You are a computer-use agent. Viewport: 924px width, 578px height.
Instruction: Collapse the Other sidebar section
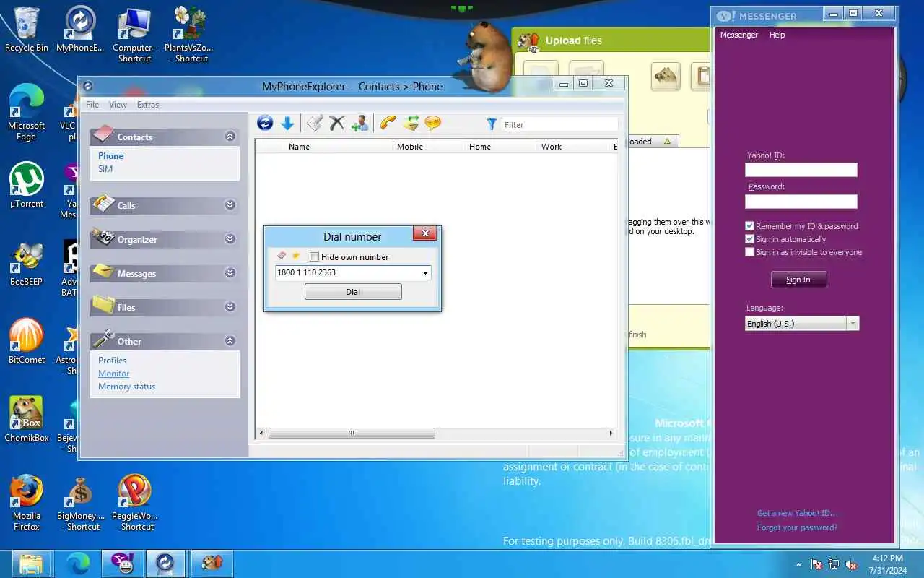(x=230, y=340)
